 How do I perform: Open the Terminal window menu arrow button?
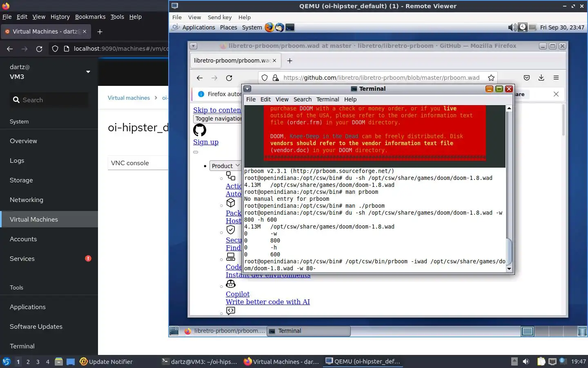coord(247,89)
